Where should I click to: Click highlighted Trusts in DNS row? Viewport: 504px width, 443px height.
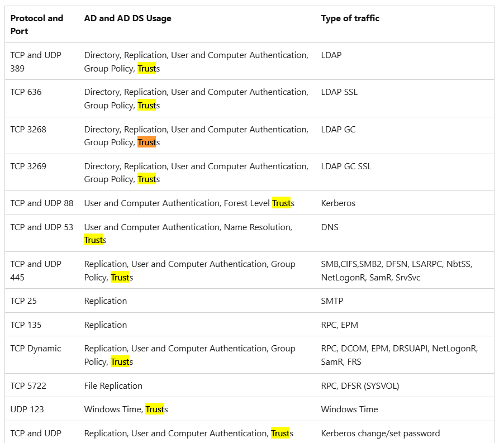point(95,240)
